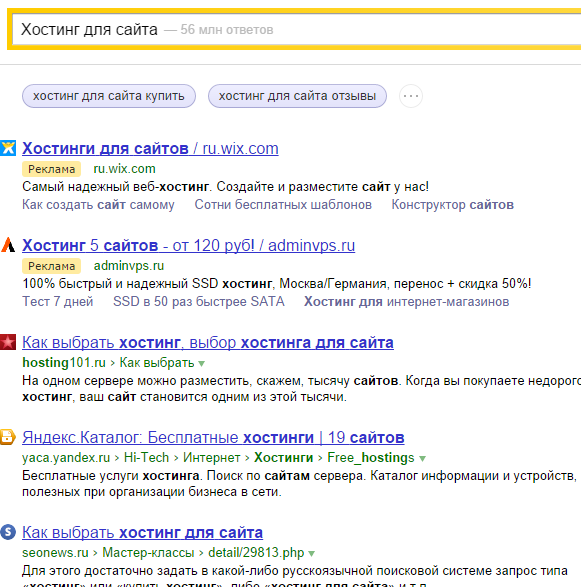Image resolution: width=581 pixels, height=587 pixels.
Task: Expand dropdown arrow next to hosting101.ru breadcrumb
Action: click(201, 364)
